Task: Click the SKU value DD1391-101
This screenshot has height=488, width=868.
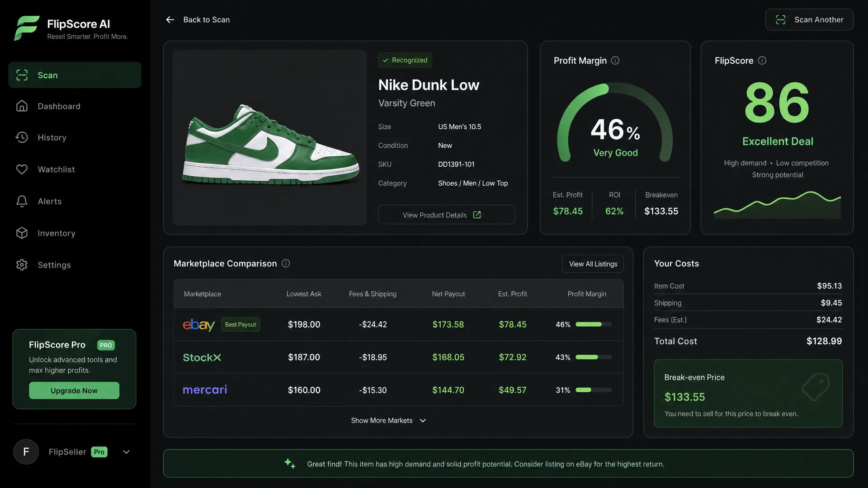Action: pos(456,164)
